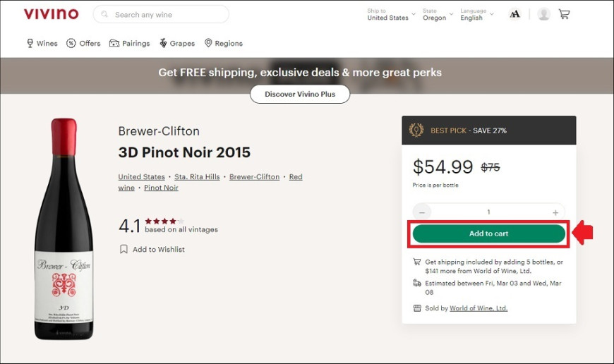The image size is (614, 364).
Task: Increase bottle quantity with plus button
Action: tap(555, 212)
